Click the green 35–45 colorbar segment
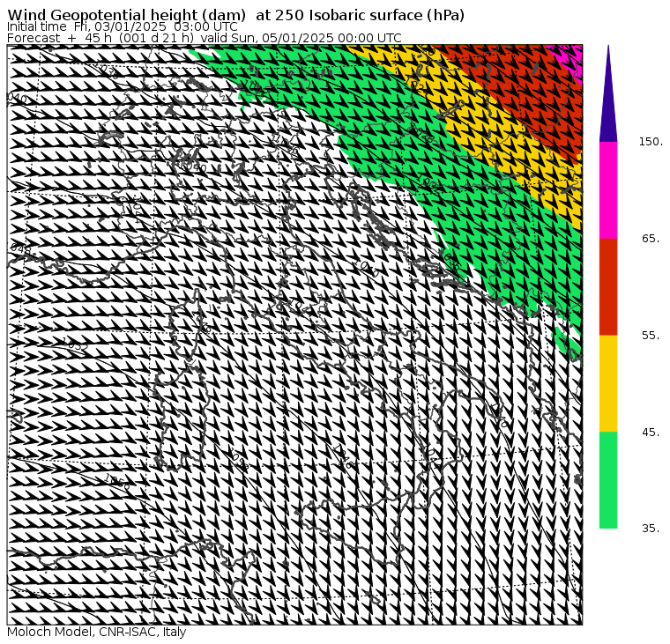The height and width of the screenshot is (644, 670). tap(608, 480)
